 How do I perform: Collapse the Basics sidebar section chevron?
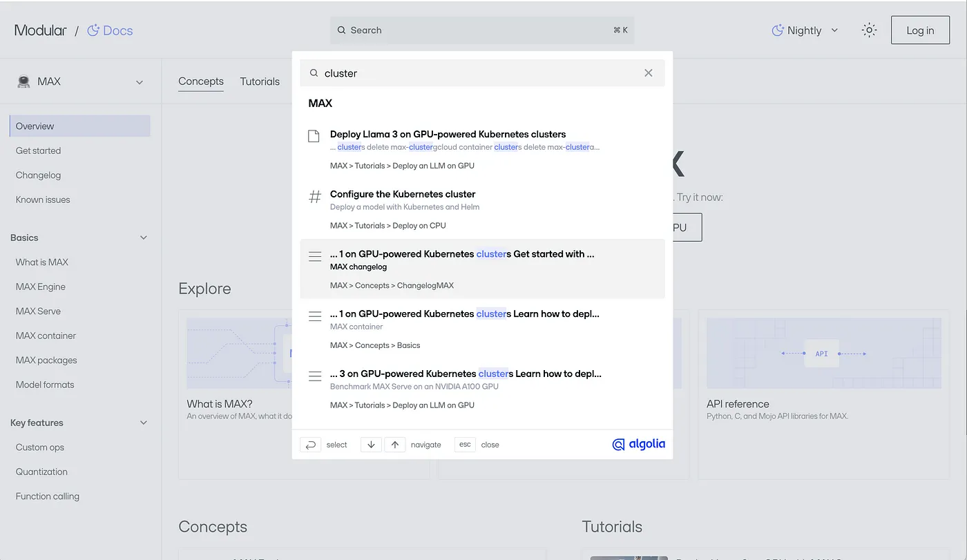(x=144, y=238)
